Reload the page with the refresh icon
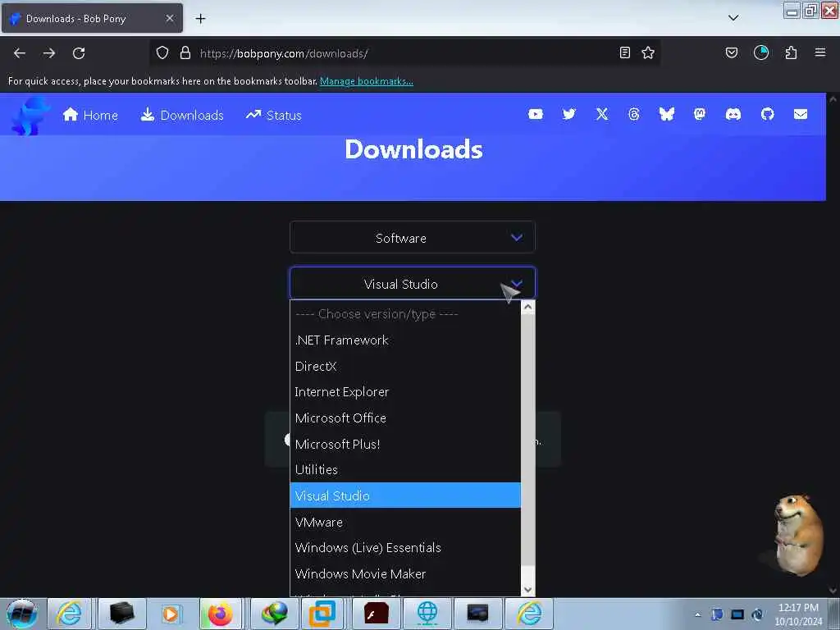This screenshot has height=630, width=840. [79, 53]
